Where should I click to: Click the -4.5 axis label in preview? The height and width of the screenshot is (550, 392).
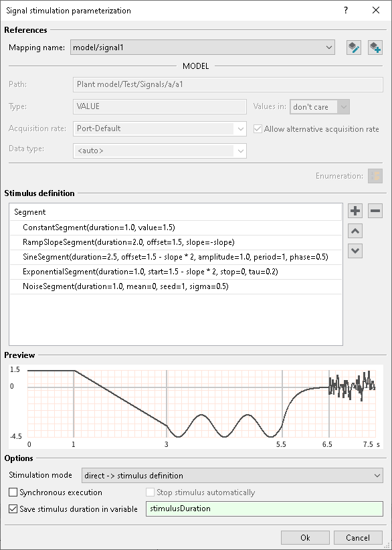tap(16, 437)
